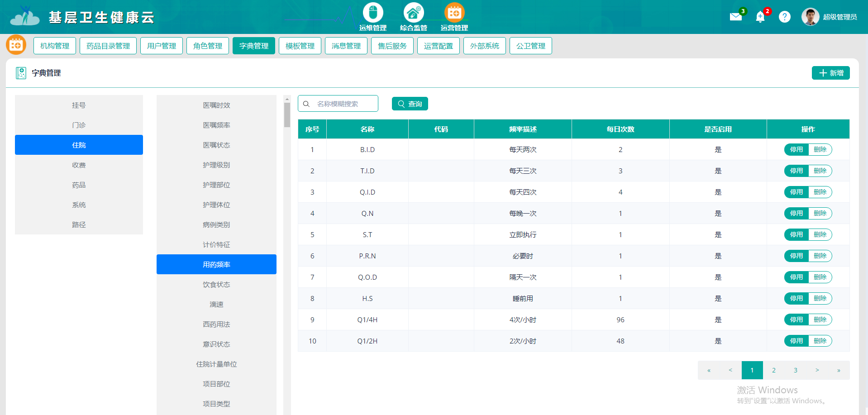Click the dictionary list scrollbar thumb
This screenshot has height=415, width=868.
click(287, 115)
